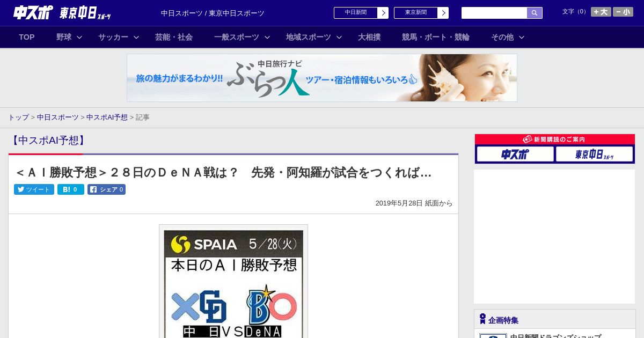Click the article headline text

point(223,173)
